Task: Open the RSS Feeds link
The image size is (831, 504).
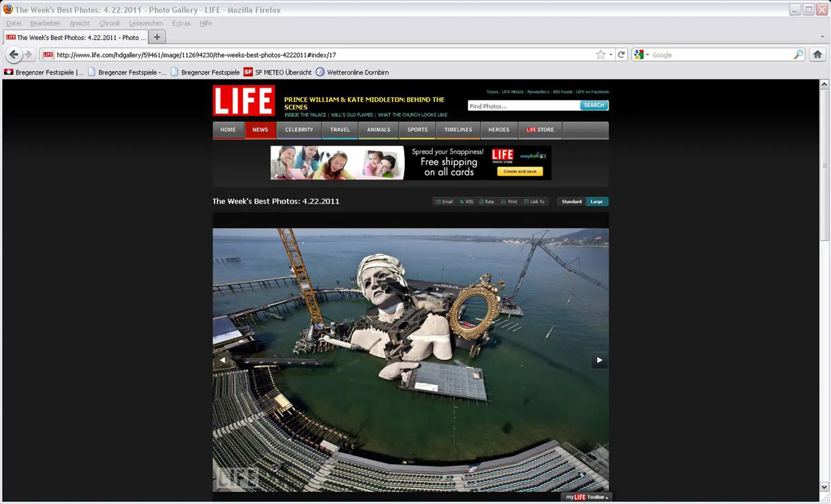Action: 562,92
